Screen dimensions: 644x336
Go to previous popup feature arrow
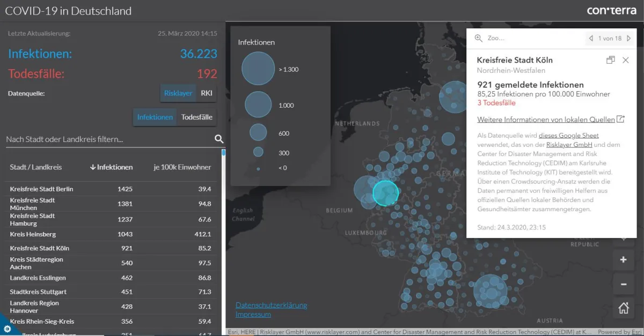(591, 39)
